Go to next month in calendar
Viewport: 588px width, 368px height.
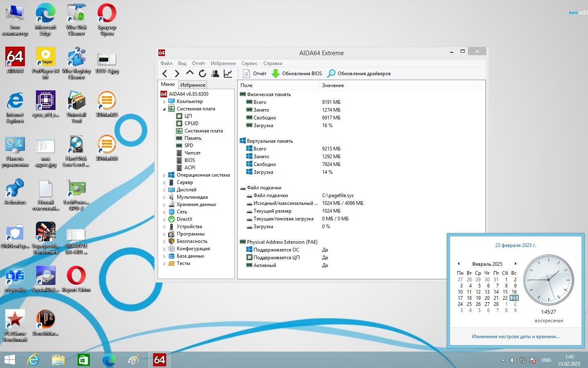(516, 264)
